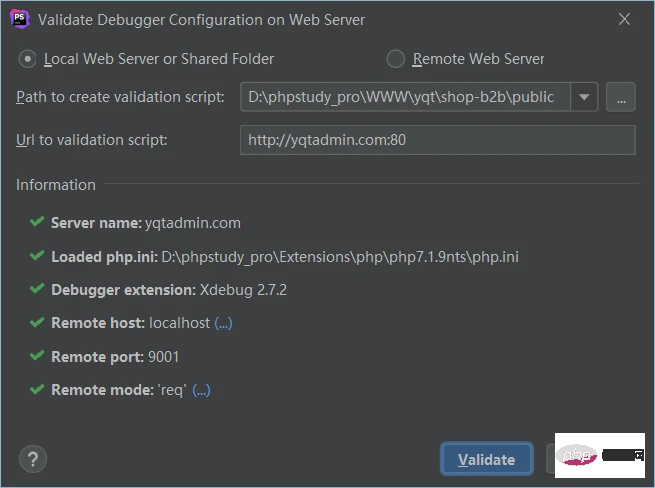
Task: Browse for path using the ellipsis button
Action: point(621,97)
